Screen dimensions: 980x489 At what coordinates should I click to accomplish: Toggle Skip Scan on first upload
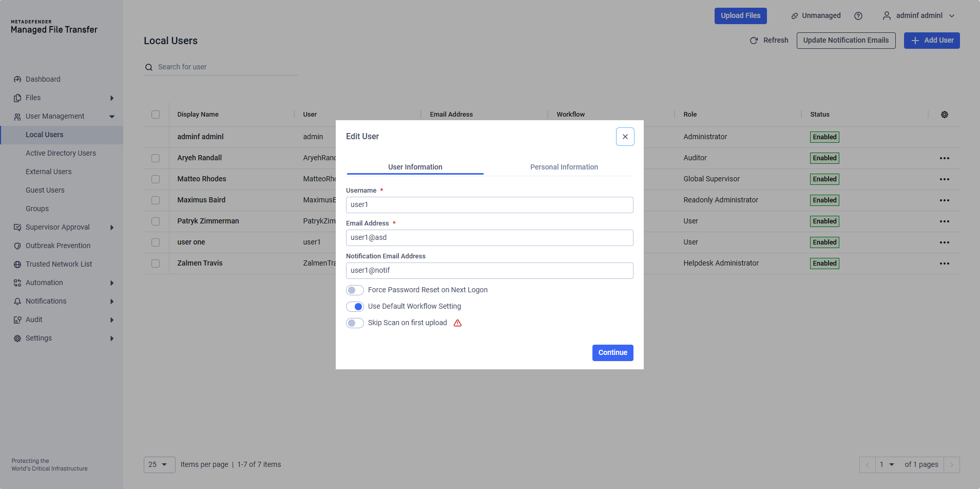(x=354, y=323)
